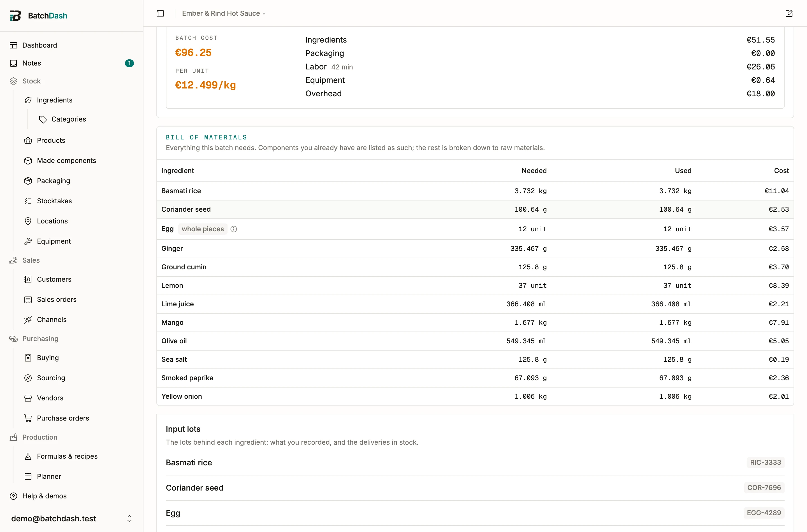Open the Dashboard icon in sidebar
Screen dimensions: 807x532
(13, 45)
